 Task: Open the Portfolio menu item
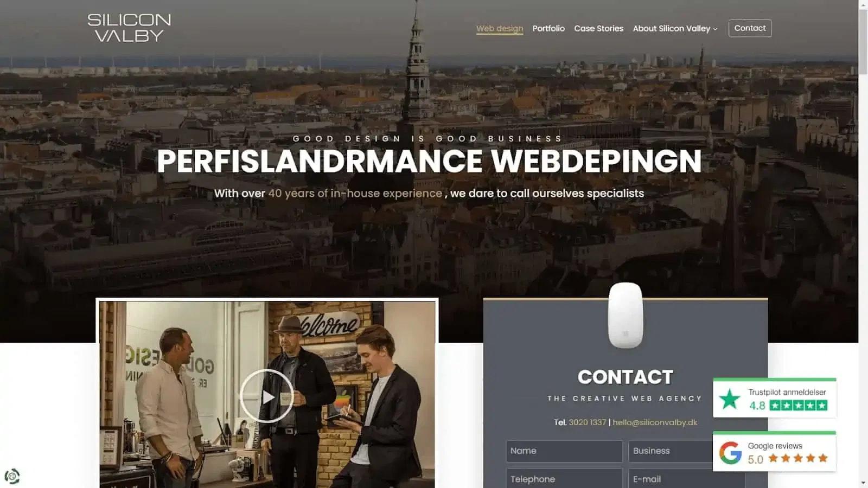click(548, 28)
